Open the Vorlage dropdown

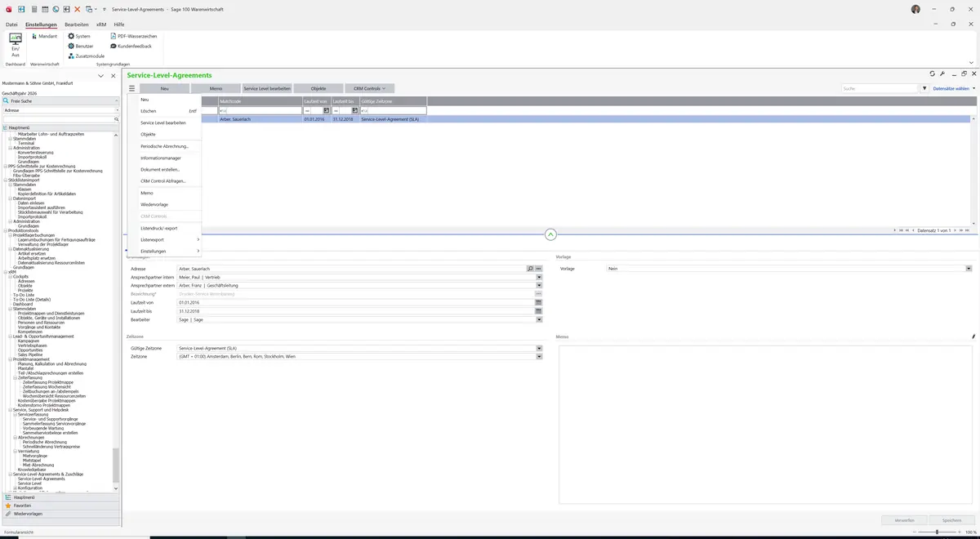969,269
